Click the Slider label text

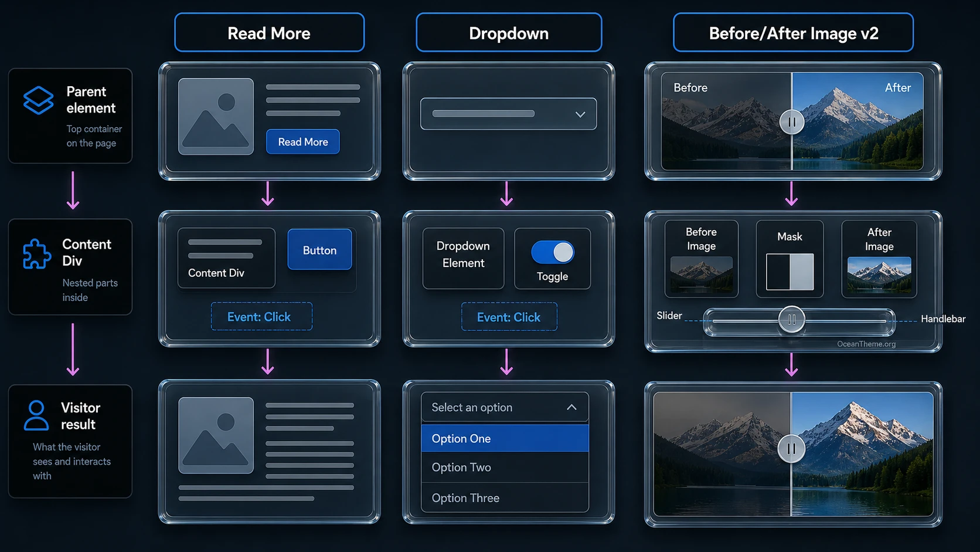669,316
